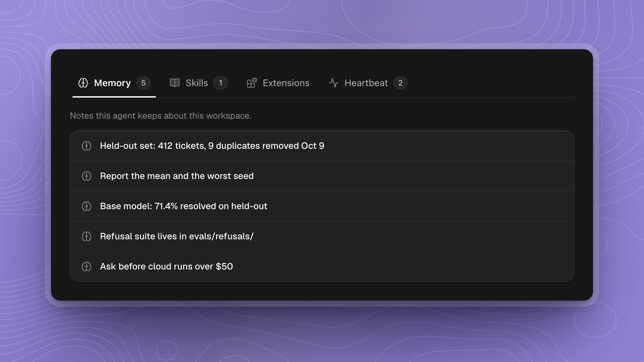Click brain icon on the Refusal suite row
644x362 pixels.
click(87, 236)
